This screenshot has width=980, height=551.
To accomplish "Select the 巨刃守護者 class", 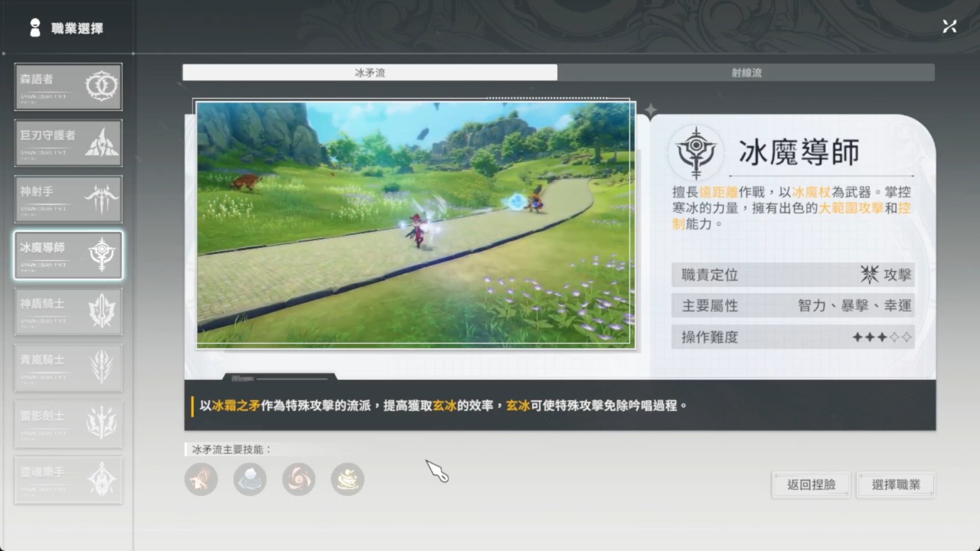I will click(x=68, y=143).
